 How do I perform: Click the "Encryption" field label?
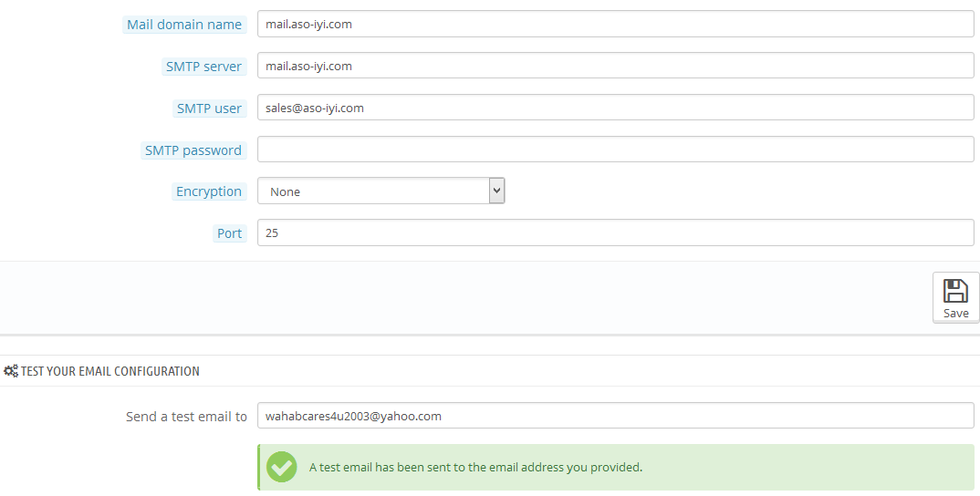click(209, 191)
